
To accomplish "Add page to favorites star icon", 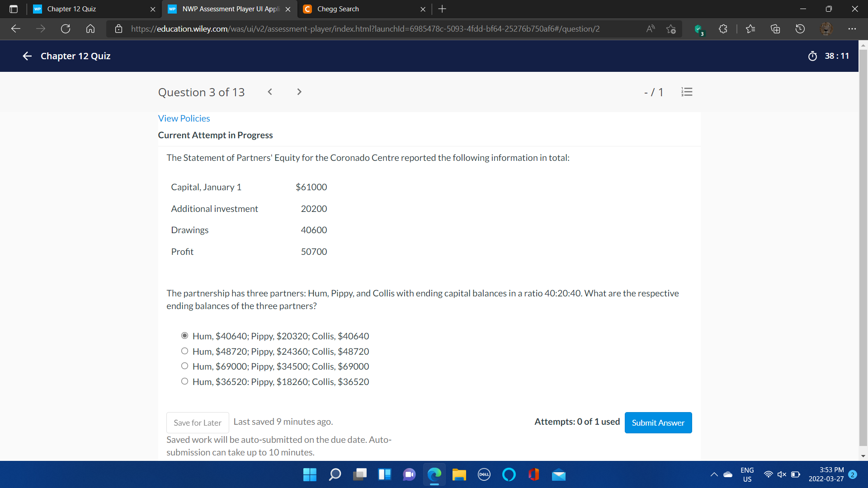I will (x=671, y=29).
